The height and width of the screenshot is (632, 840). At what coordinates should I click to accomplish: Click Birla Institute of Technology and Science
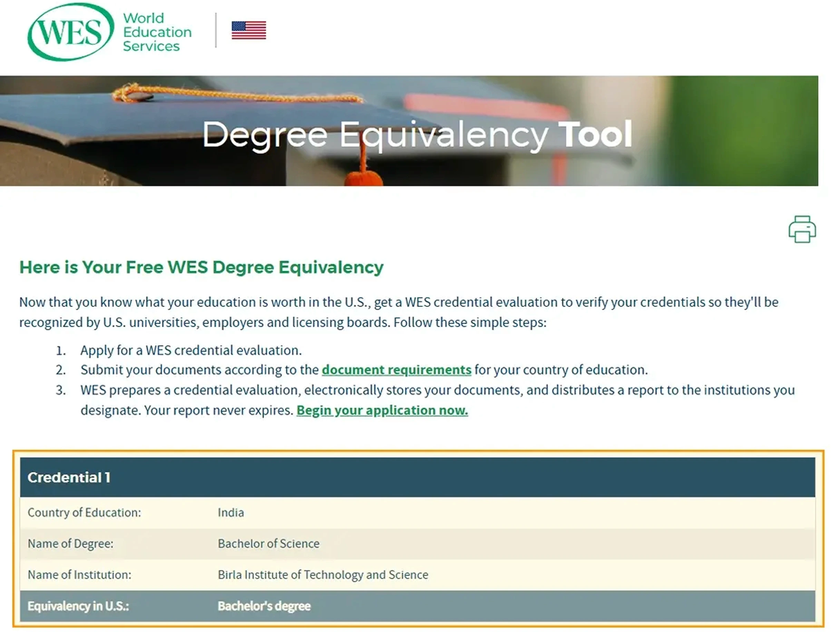(x=323, y=575)
